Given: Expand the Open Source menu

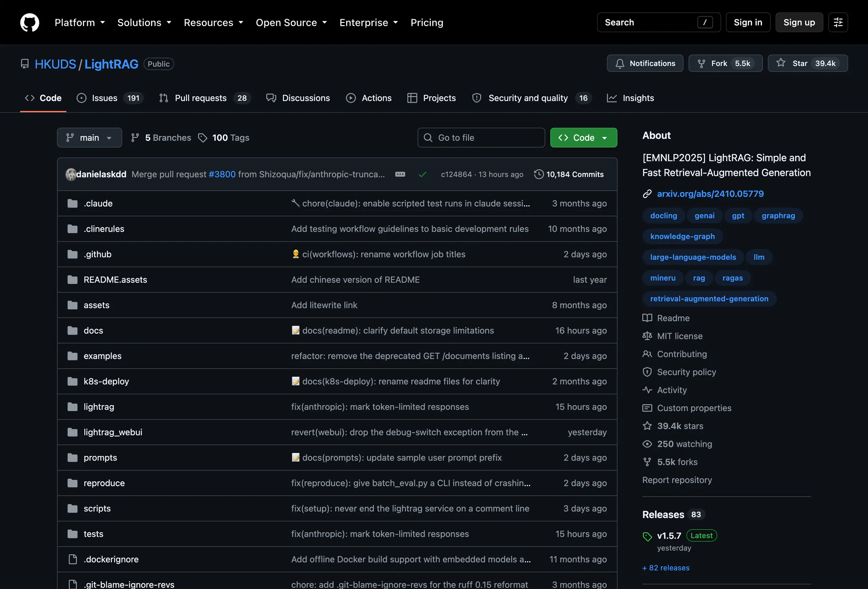Looking at the screenshot, I should coord(291,22).
